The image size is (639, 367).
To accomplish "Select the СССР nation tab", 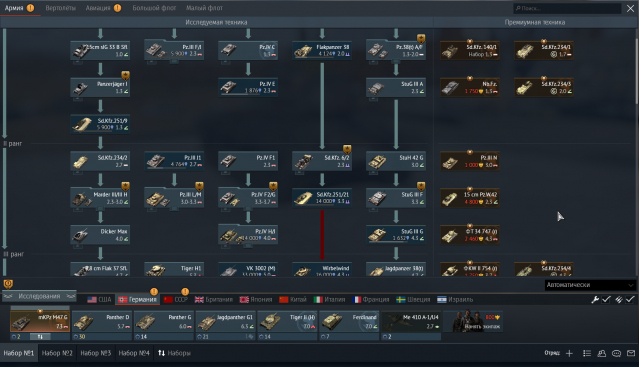I will click(x=176, y=299).
